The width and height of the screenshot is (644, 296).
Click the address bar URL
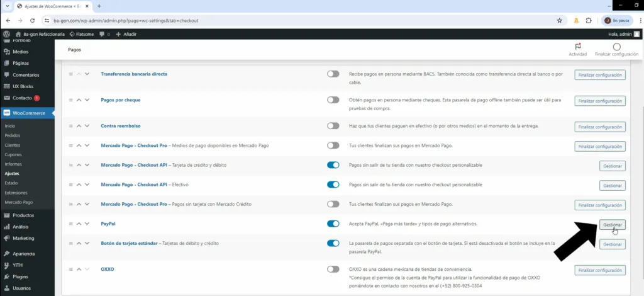tap(126, 20)
